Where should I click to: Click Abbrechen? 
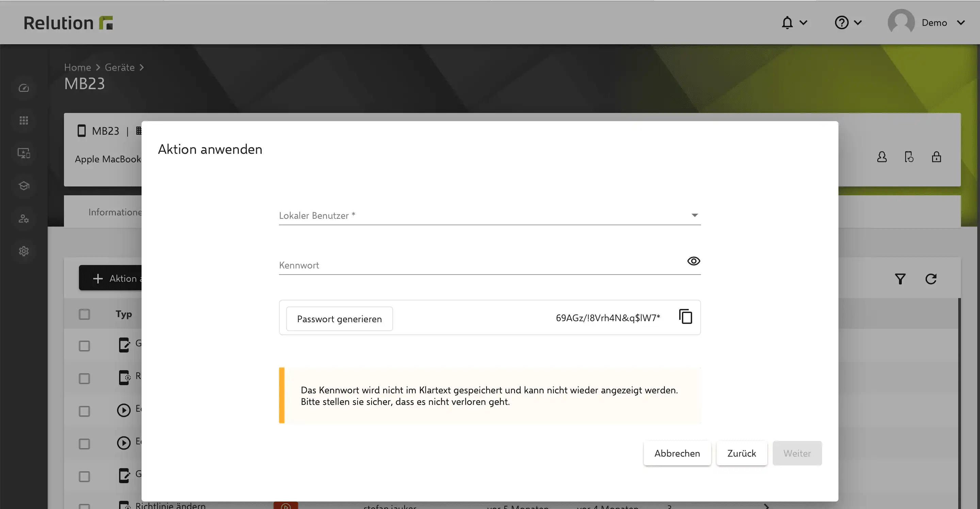pyautogui.click(x=677, y=453)
